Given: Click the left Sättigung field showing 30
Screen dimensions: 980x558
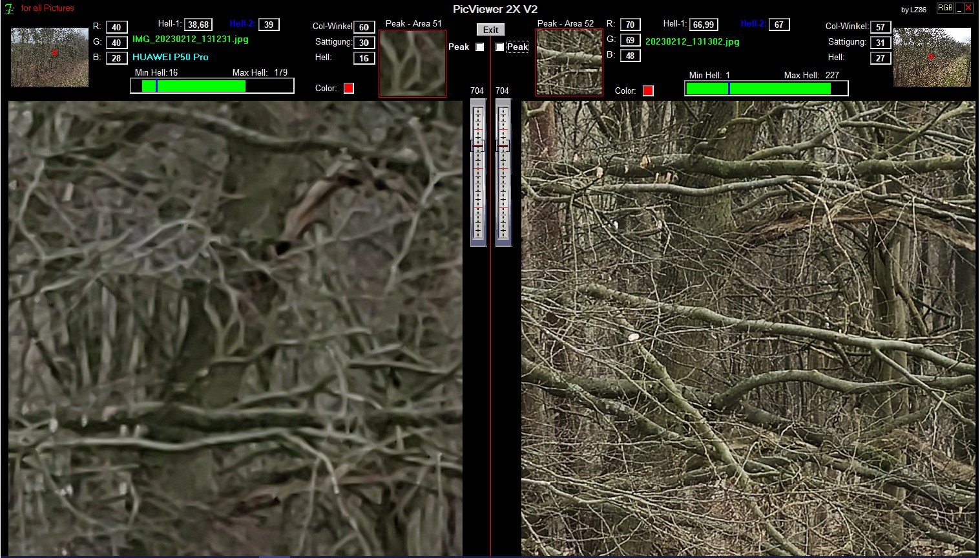Looking at the screenshot, I should (364, 43).
